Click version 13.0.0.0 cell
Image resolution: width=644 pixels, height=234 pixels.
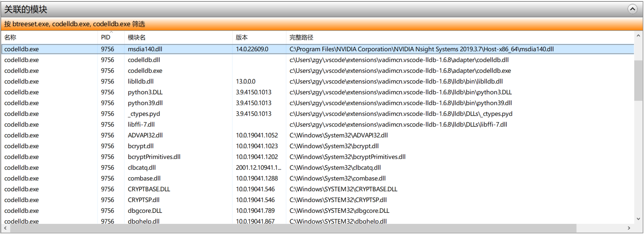click(x=245, y=81)
